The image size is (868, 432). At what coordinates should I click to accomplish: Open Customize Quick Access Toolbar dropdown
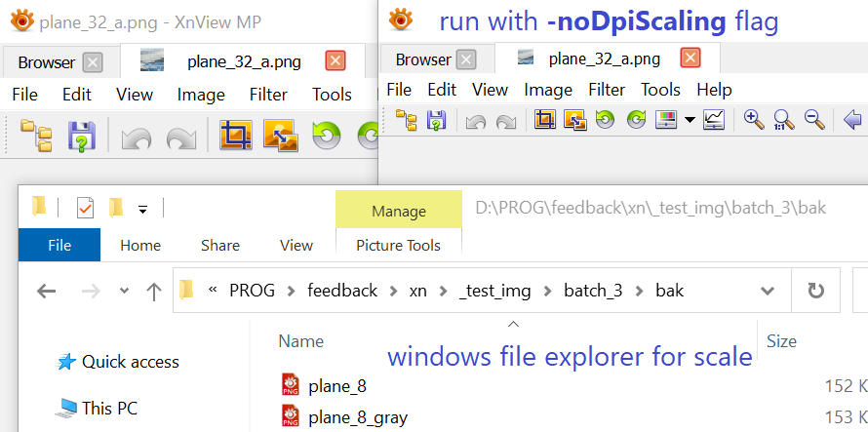point(142,210)
